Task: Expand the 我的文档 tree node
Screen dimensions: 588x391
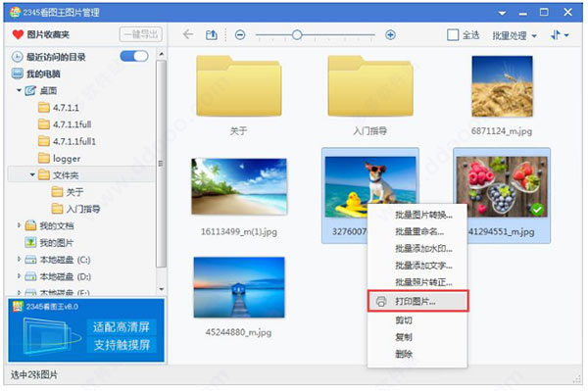Action: (19, 225)
